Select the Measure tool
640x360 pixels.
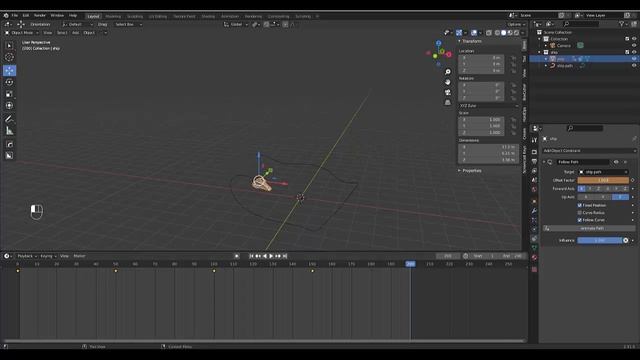[x=9, y=131]
